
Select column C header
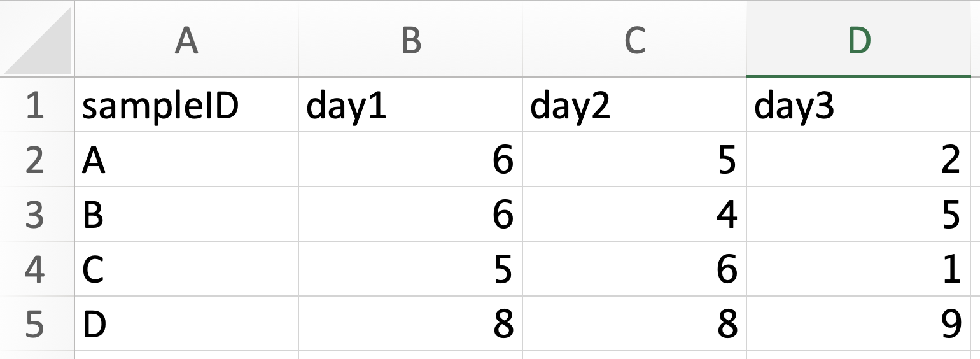click(634, 41)
